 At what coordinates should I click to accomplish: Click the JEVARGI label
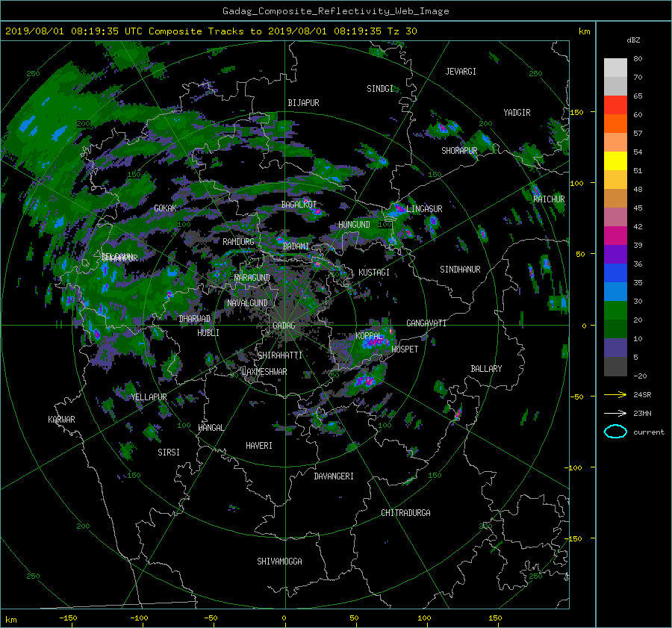pos(461,72)
